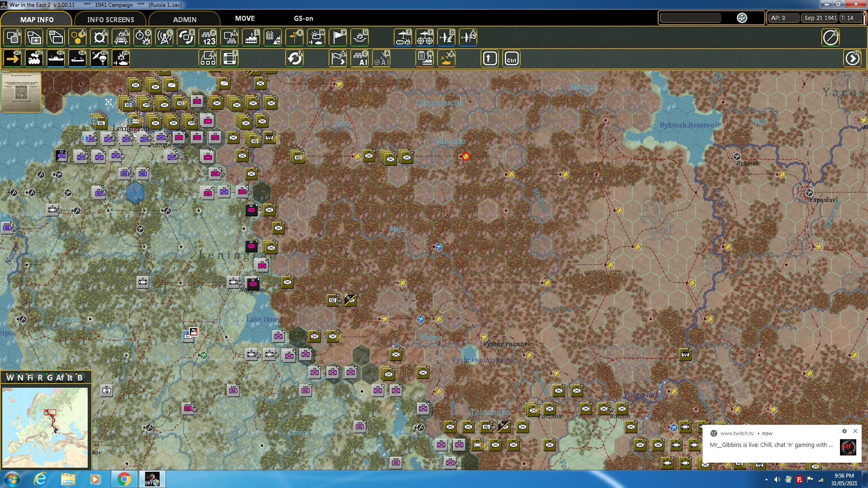Click the search field in top bar
The width and height of the screenshot is (868, 488).
click(690, 18)
